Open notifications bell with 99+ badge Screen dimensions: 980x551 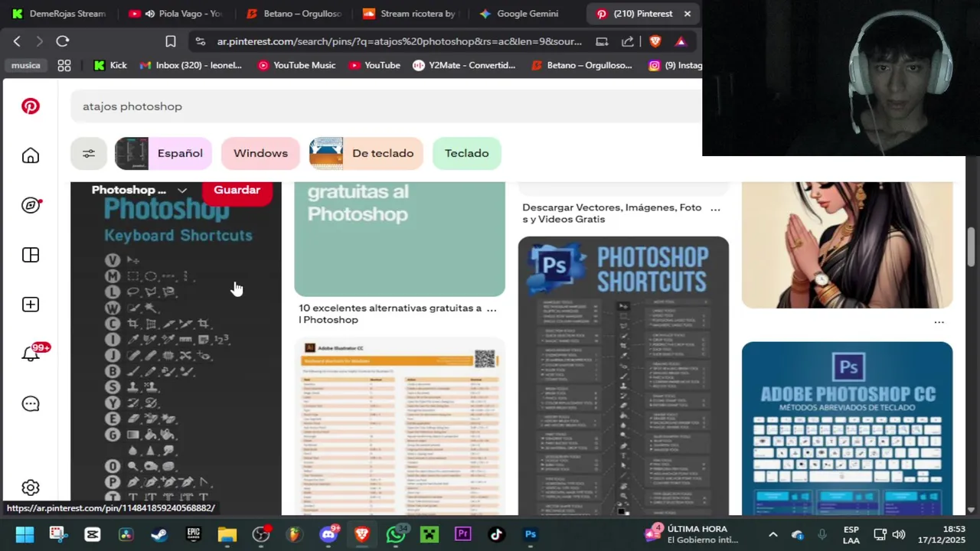tap(32, 354)
